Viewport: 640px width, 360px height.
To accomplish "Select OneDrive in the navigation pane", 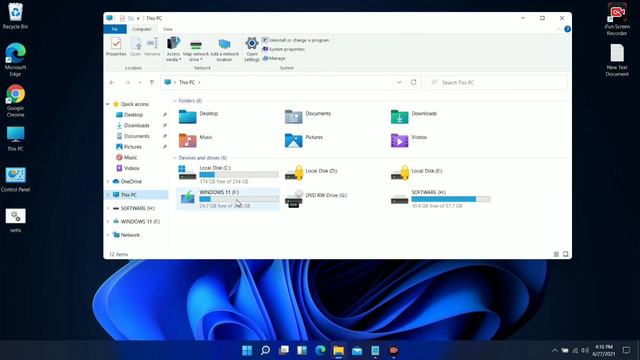I will (131, 181).
